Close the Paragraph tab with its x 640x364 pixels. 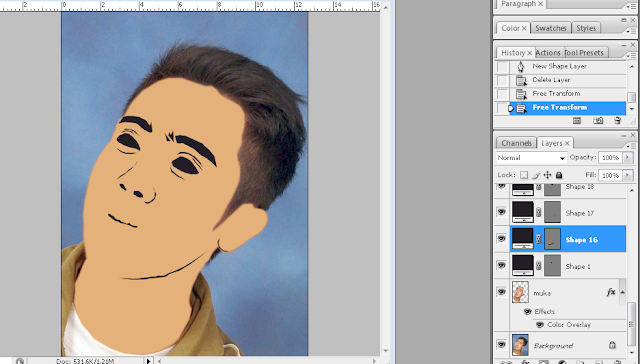pos(540,4)
